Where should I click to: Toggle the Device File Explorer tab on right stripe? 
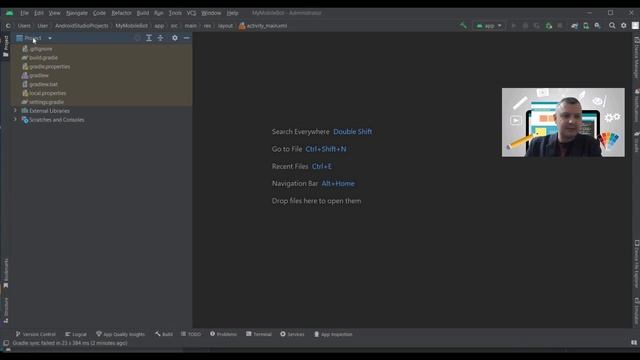(636, 263)
